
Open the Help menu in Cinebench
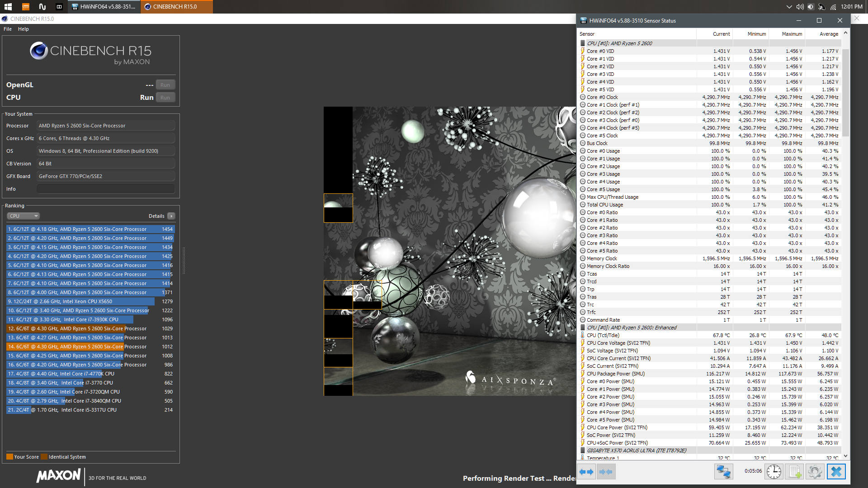[24, 29]
